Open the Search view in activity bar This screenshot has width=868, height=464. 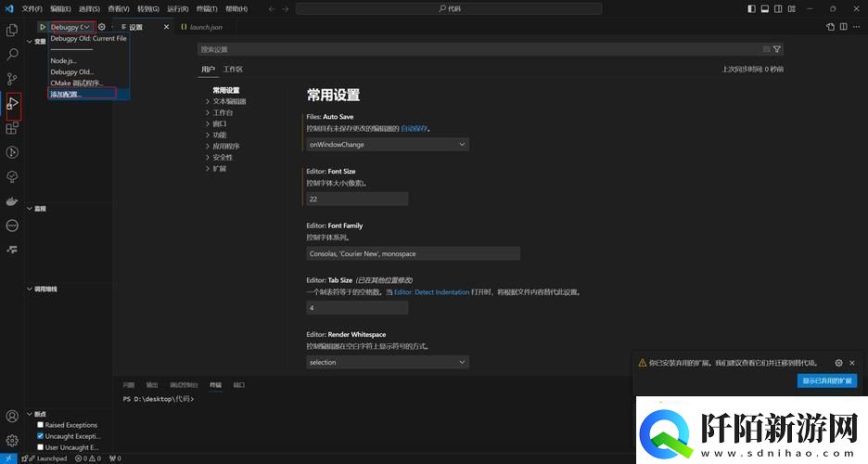(x=12, y=54)
